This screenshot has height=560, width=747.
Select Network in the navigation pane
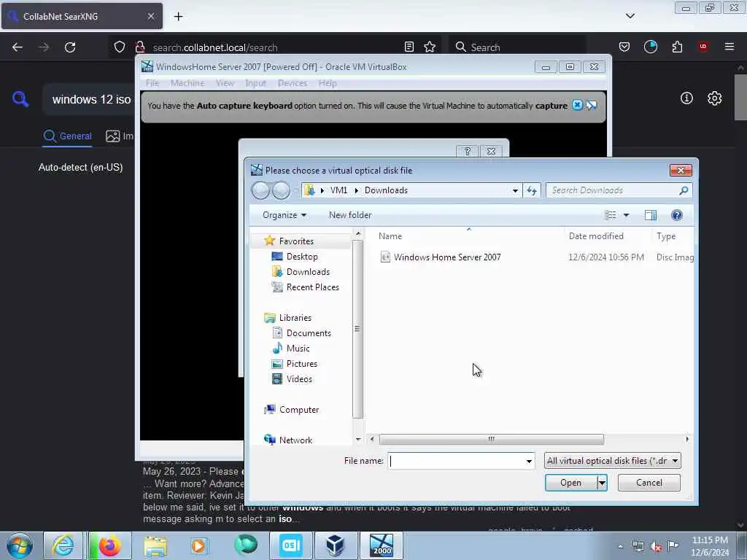tap(296, 440)
